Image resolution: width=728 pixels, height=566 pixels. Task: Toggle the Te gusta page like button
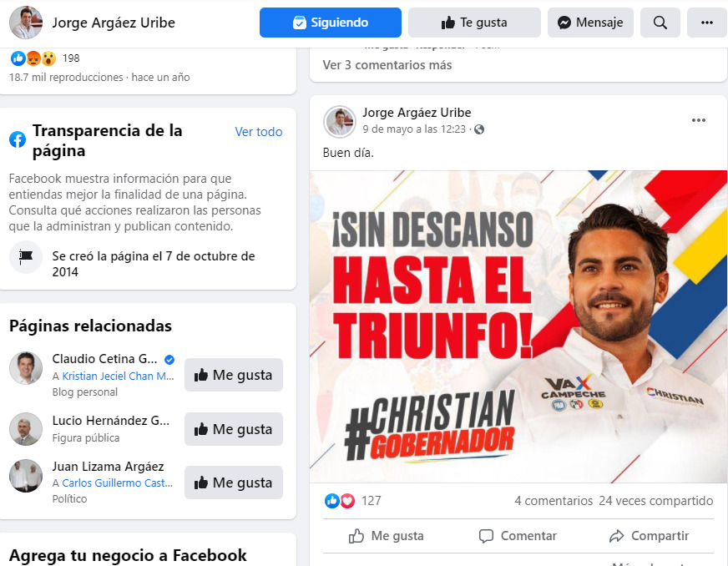(474, 23)
